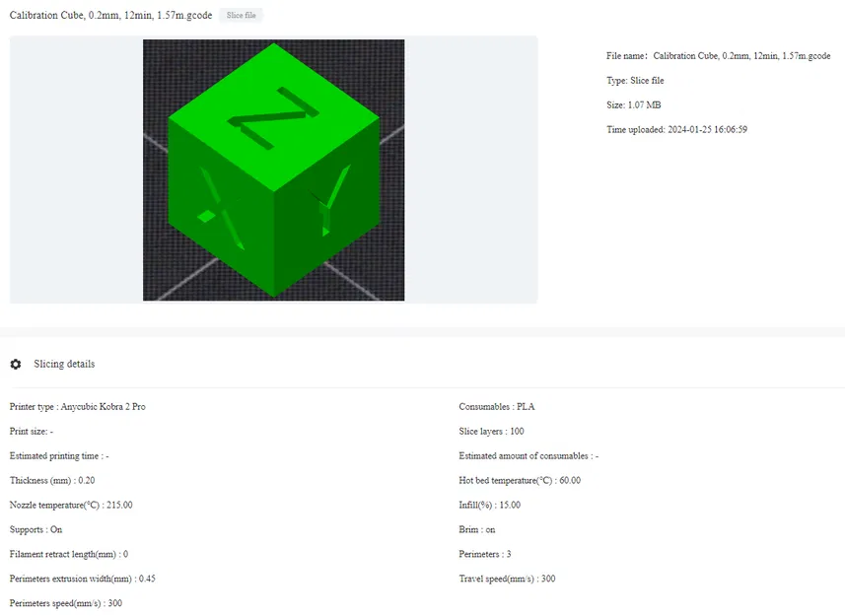
Task: Click the green calibration cube preview thumbnail
Action: pyautogui.click(x=274, y=171)
